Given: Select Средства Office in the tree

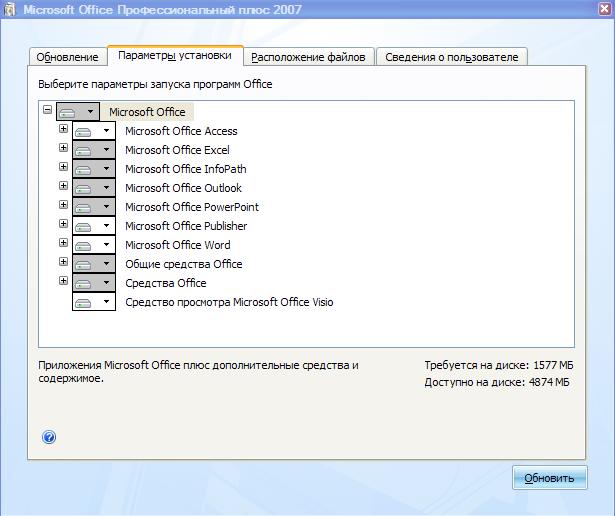Looking at the screenshot, I should click(x=166, y=283).
